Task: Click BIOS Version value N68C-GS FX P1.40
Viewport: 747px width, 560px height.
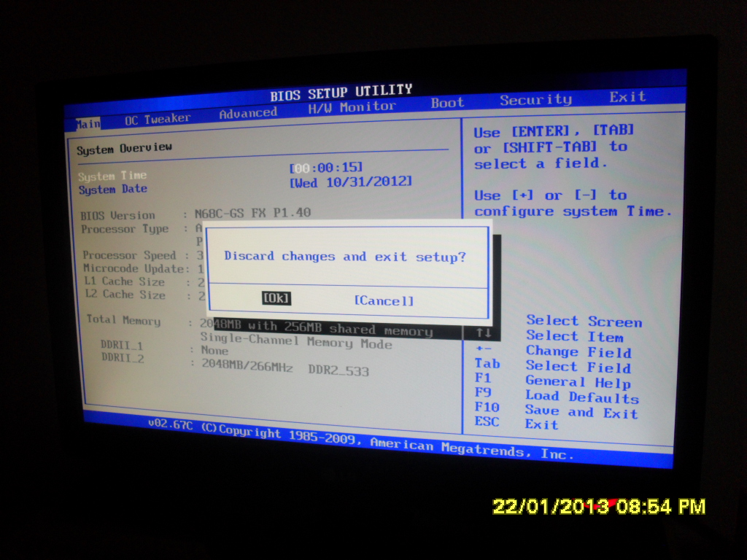Action: click(x=252, y=213)
